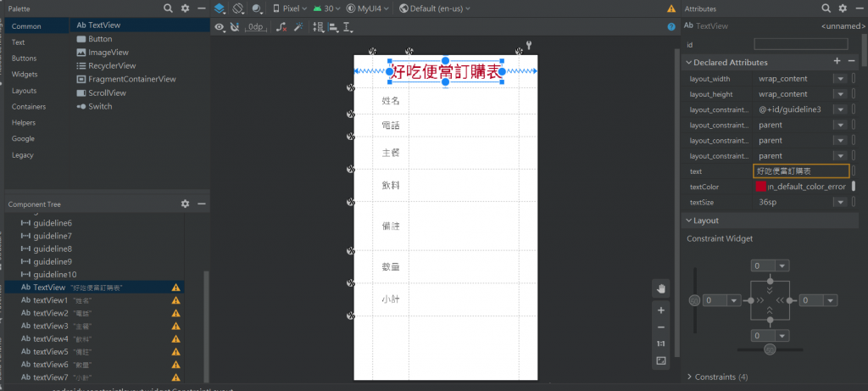The width and height of the screenshot is (868, 391).
Task: Open the night mode selector icon
Action: click(258, 8)
